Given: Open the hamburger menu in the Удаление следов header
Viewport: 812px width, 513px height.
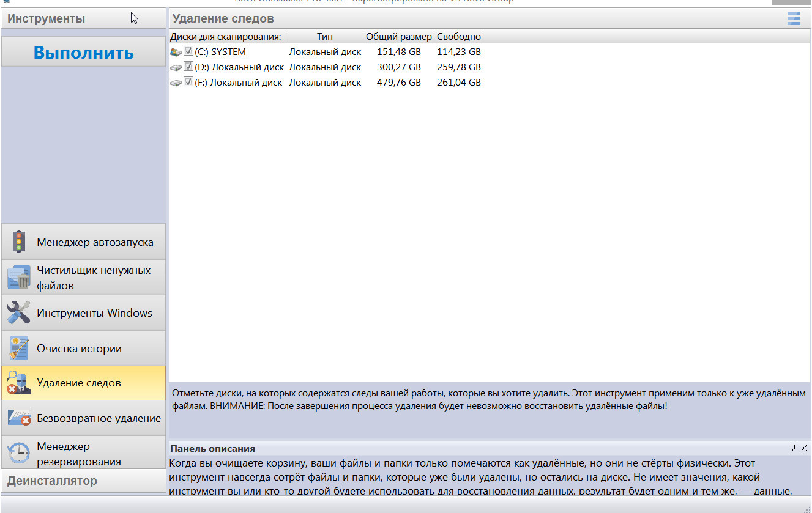Looking at the screenshot, I should pos(794,18).
